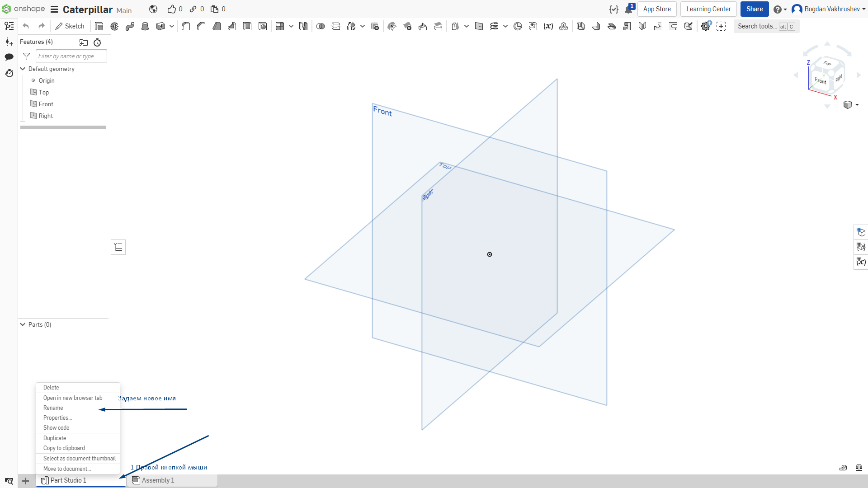Select the Plane tool
This screenshot has width=868, height=488.
[479, 26]
